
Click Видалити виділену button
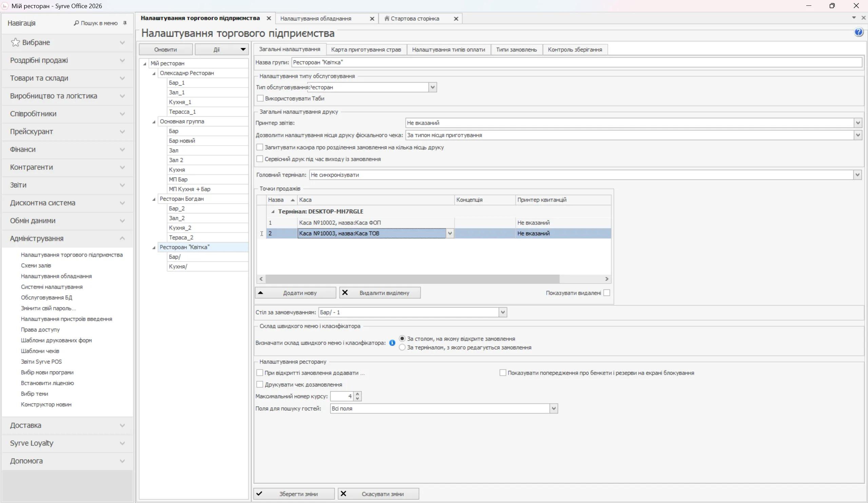pos(380,293)
